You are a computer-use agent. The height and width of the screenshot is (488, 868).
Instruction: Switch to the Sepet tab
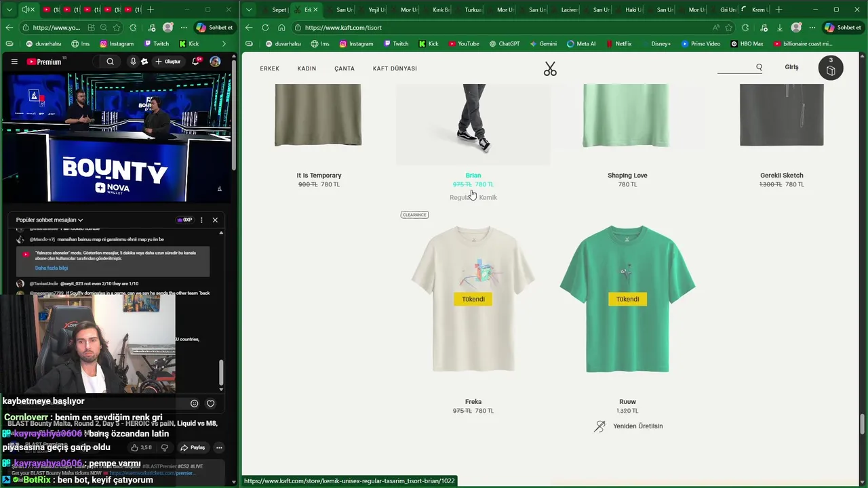[275, 9]
